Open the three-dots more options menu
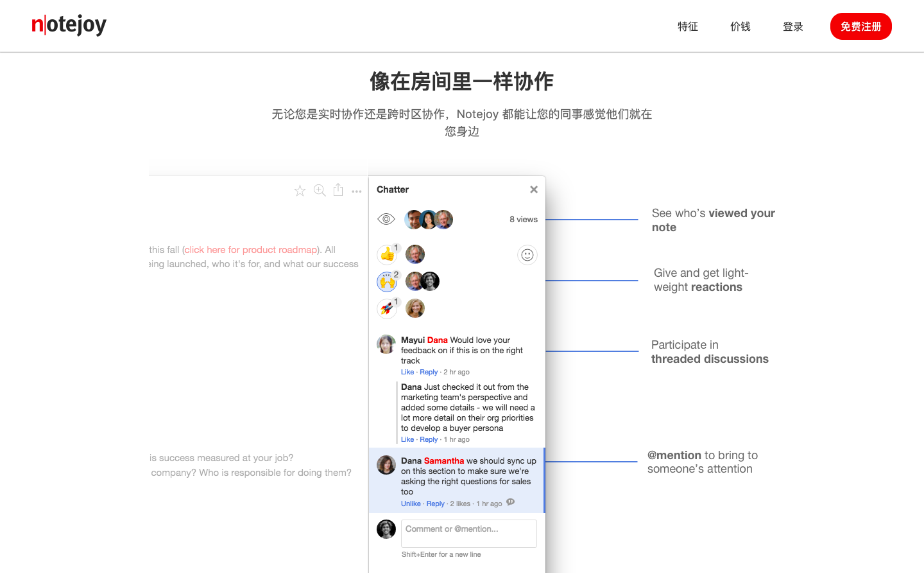The height and width of the screenshot is (578, 924). 357,191
